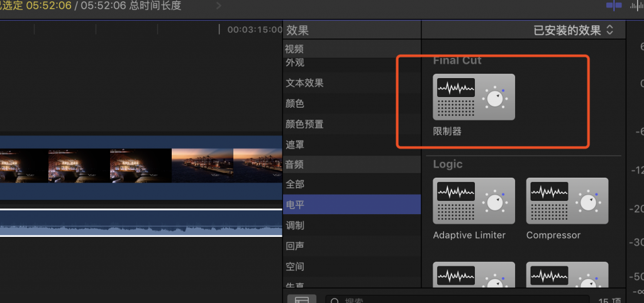Open the 已安装的效果 dropdown

(x=573, y=30)
